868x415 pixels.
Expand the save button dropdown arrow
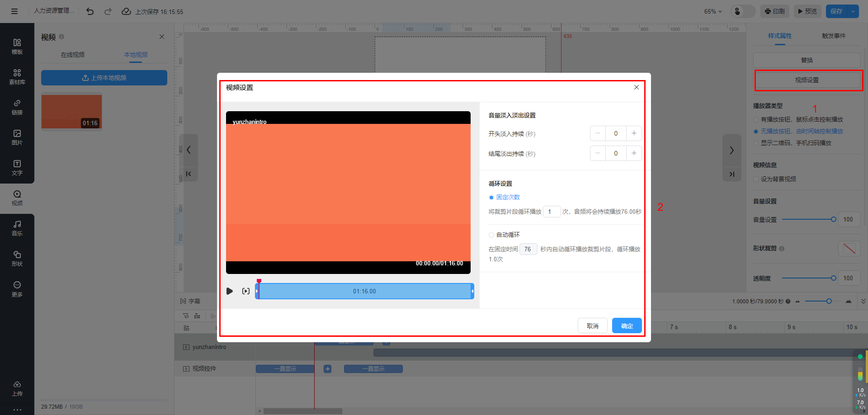(x=853, y=11)
